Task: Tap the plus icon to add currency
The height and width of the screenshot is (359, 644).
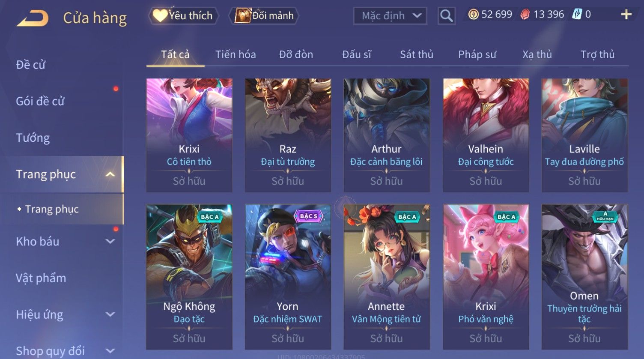Action: [x=626, y=15]
